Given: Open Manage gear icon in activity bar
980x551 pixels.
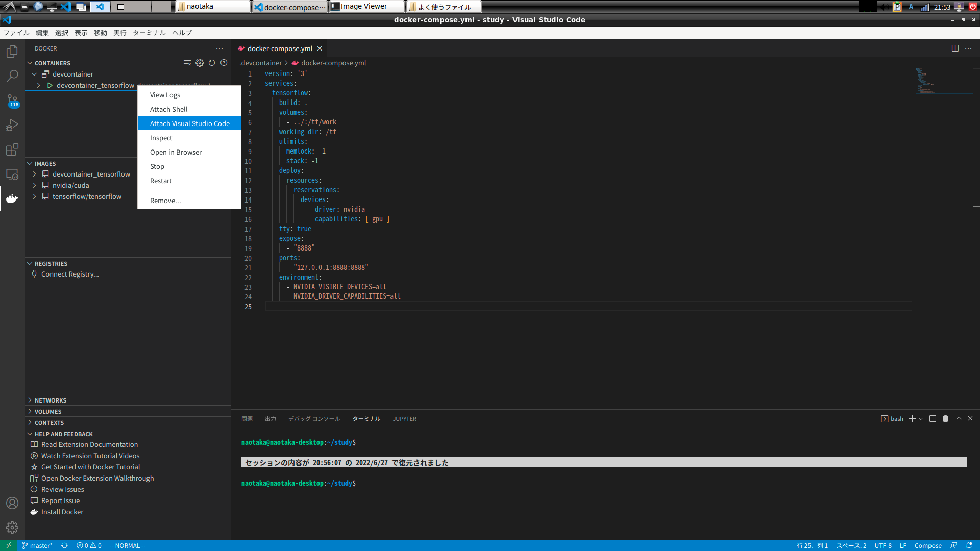Looking at the screenshot, I should (12, 527).
